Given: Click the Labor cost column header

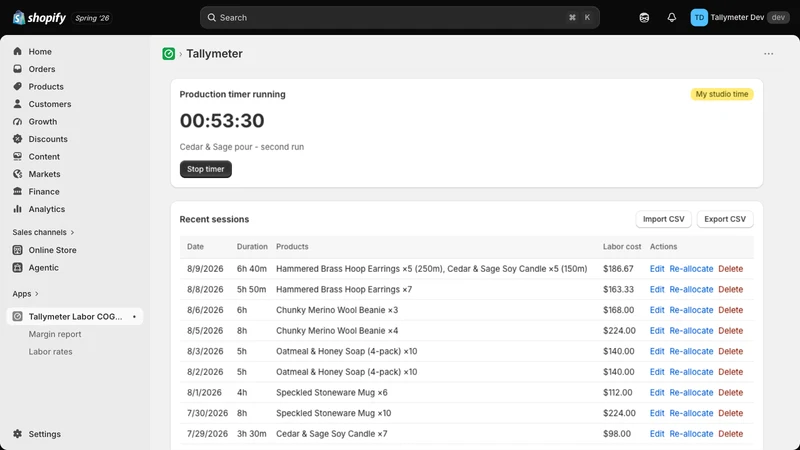Looking at the screenshot, I should coord(622,246).
